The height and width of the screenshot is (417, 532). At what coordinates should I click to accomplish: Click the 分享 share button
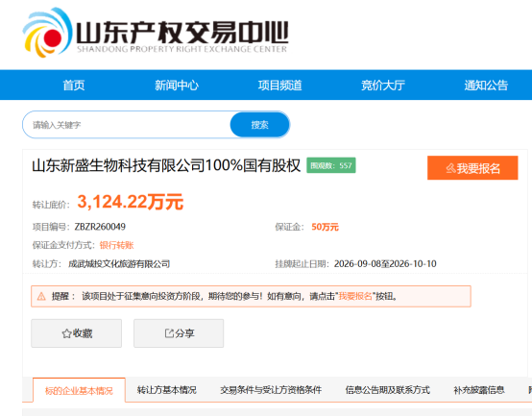click(x=179, y=333)
